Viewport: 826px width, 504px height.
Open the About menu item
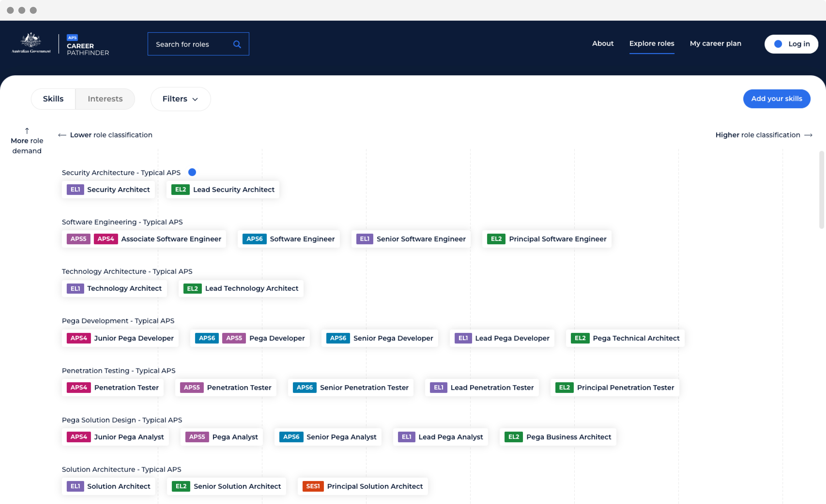[x=602, y=44]
